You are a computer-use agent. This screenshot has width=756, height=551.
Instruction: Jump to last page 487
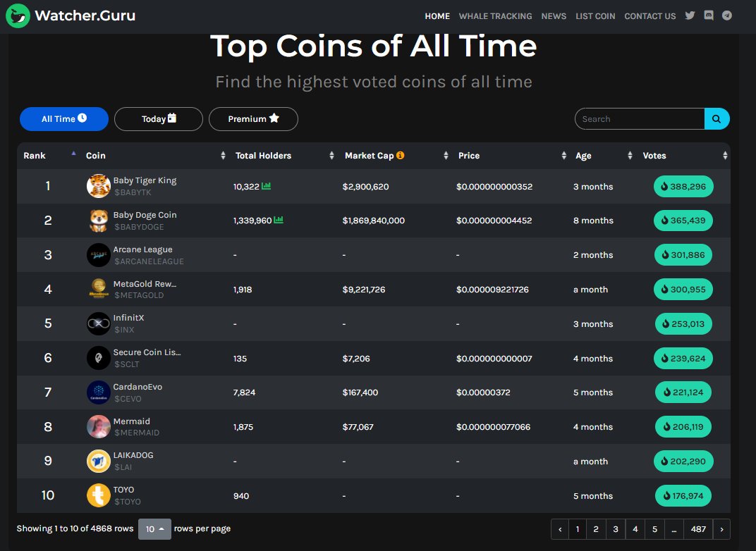coord(698,529)
